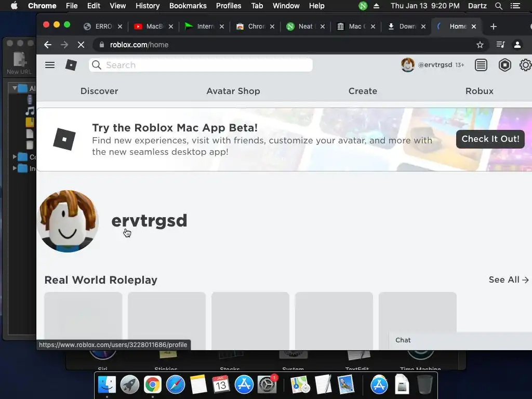Open the Avatar Shop link
532x399 pixels.
[x=233, y=91]
